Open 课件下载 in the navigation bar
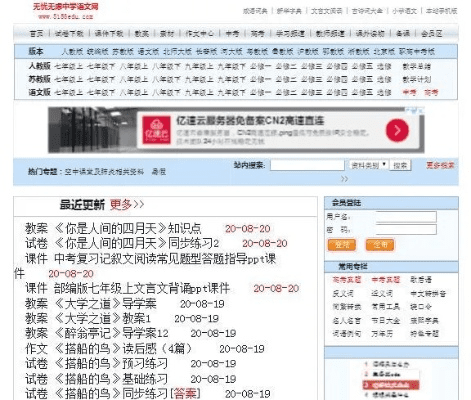 coord(109,34)
